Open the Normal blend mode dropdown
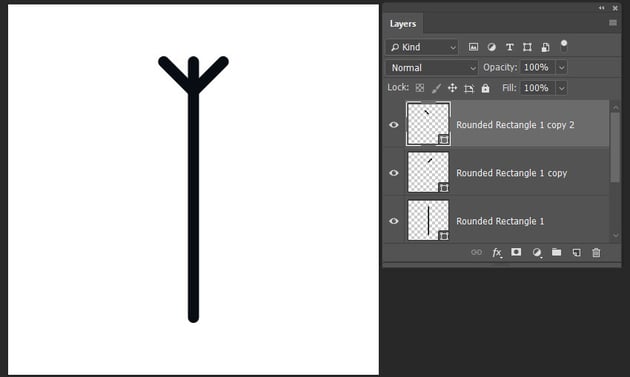Viewport: 630px width, 377px height. coord(432,68)
